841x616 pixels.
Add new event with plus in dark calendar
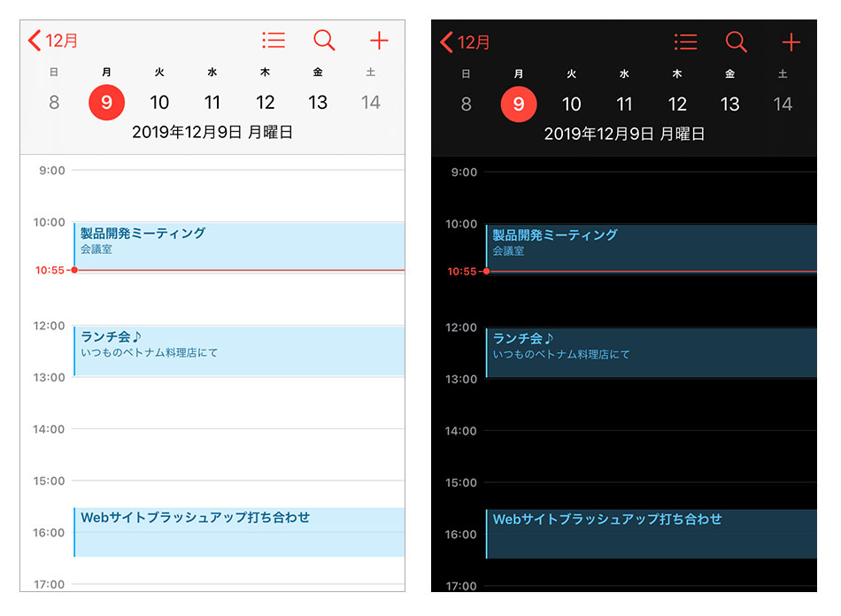point(791,42)
